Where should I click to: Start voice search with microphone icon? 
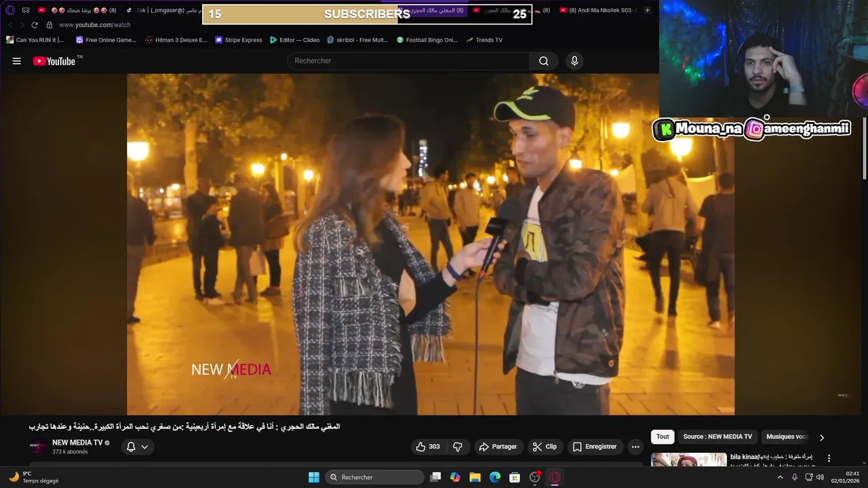point(574,61)
